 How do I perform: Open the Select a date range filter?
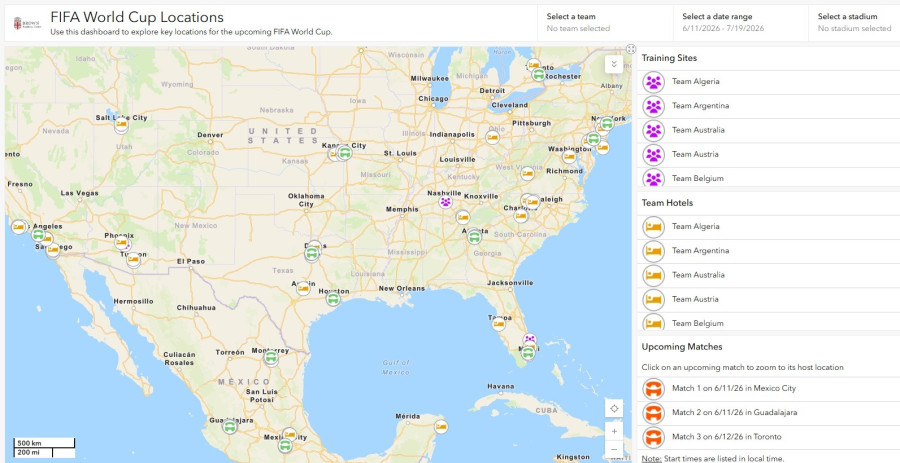(x=740, y=23)
